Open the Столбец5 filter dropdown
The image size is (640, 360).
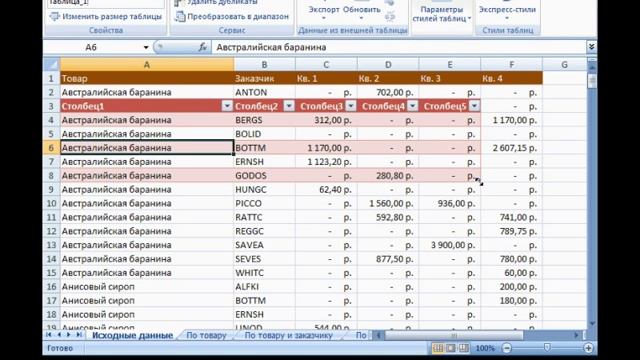[474, 106]
